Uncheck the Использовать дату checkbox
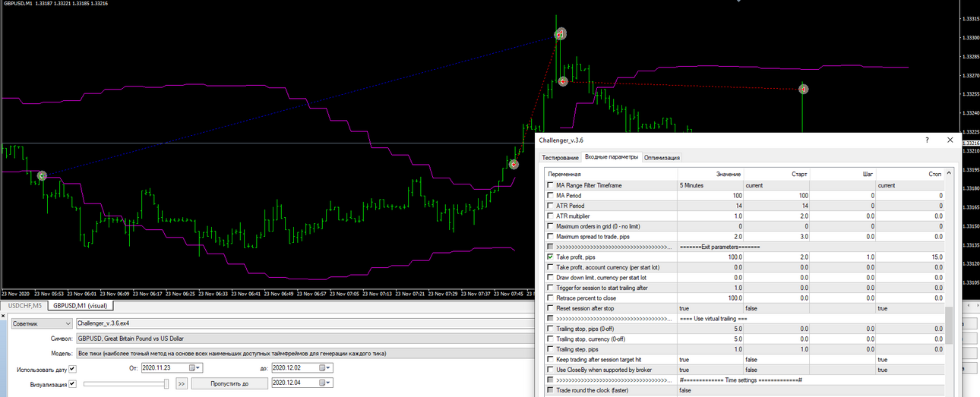This screenshot has height=397, width=980. [73, 369]
